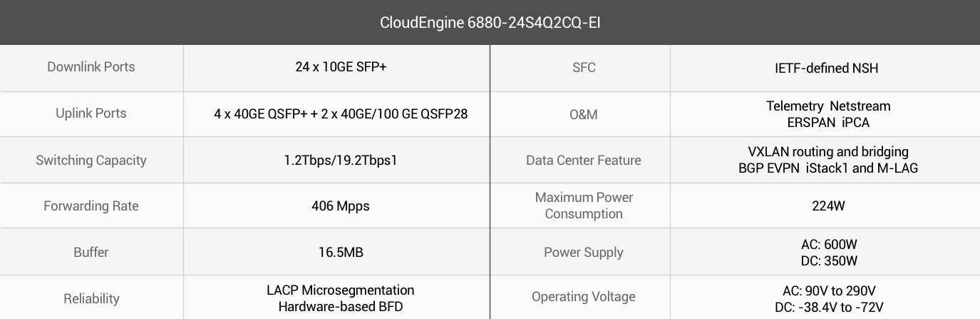Select the Uplink Ports label
Screen dimensions: 980x319
91,113
